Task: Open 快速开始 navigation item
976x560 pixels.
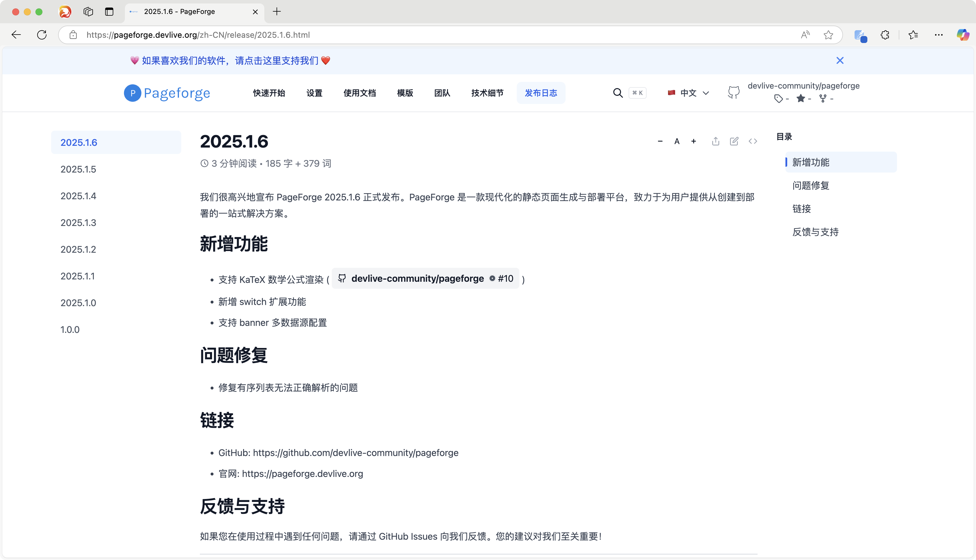Action: pyautogui.click(x=269, y=93)
